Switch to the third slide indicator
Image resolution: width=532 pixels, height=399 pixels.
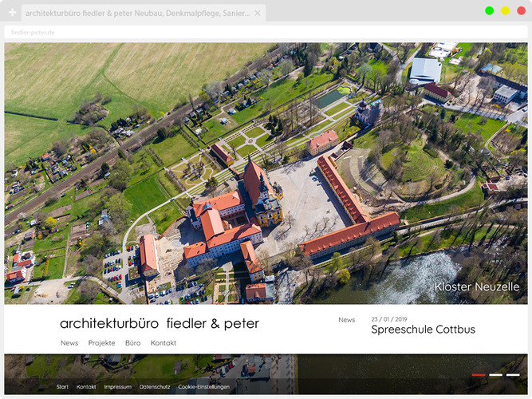[x=513, y=374]
